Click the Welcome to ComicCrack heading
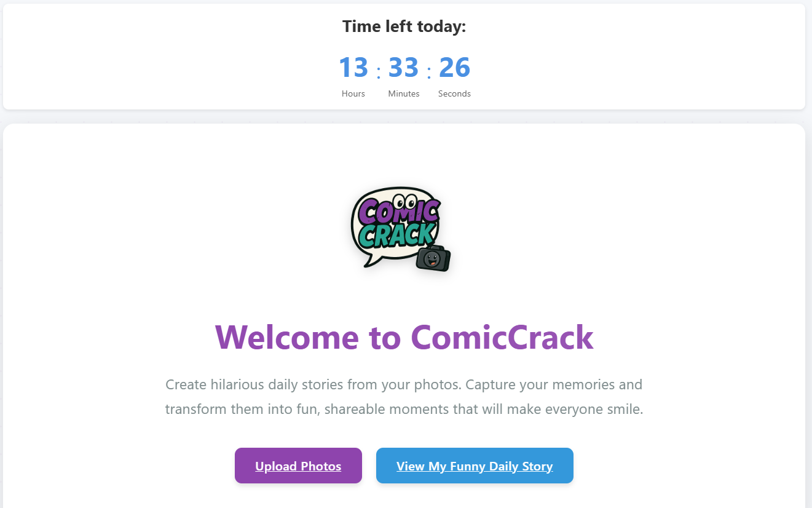 (404, 337)
